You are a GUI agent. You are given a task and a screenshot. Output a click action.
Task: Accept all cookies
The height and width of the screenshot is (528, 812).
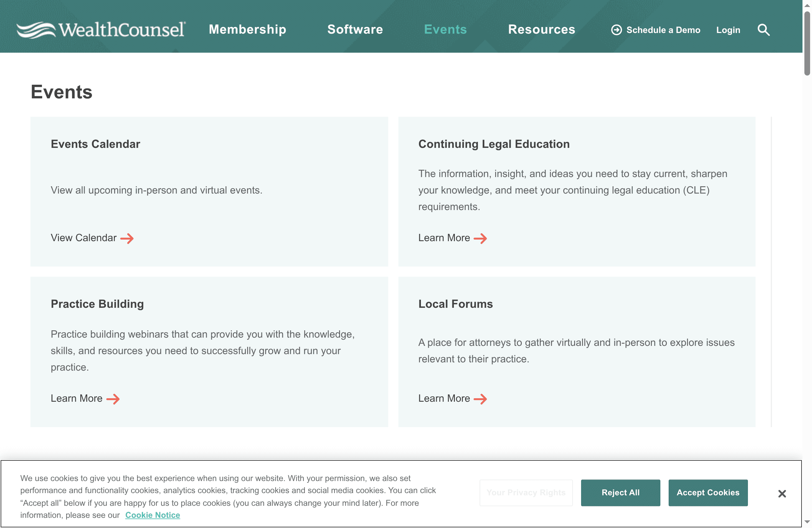(708, 492)
